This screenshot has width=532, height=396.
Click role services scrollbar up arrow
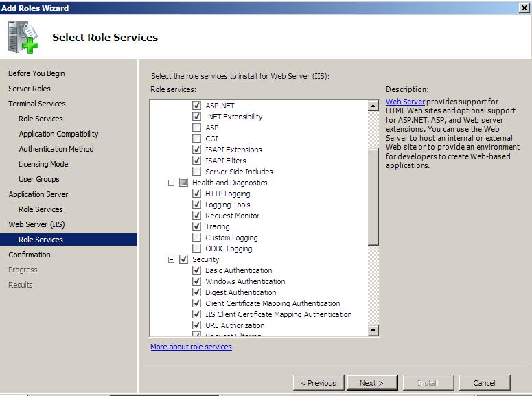[373, 106]
